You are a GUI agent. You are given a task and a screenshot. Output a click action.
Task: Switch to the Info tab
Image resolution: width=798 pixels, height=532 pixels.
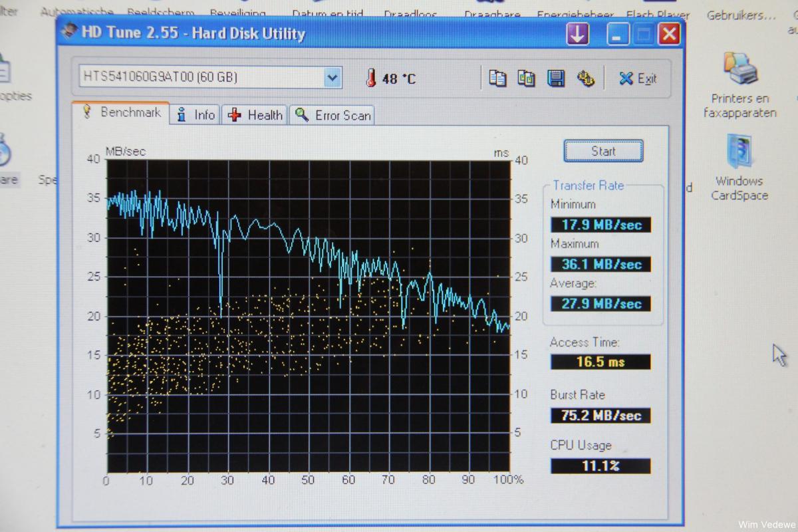[196, 115]
